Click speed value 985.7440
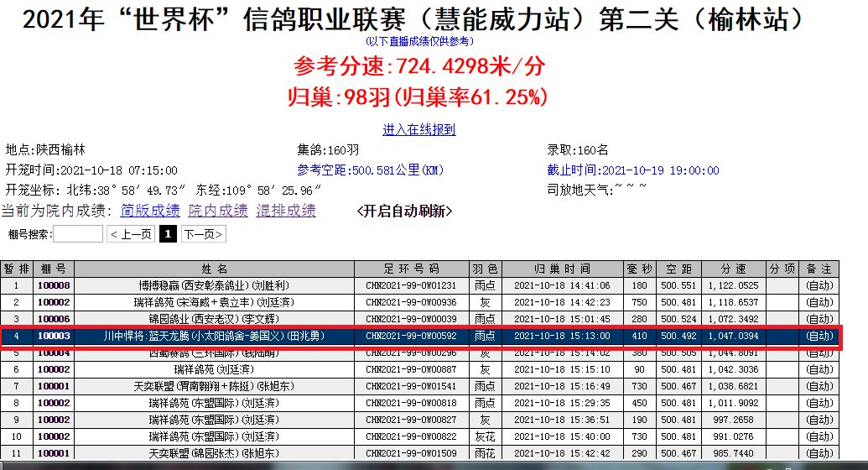 coord(734,453)
